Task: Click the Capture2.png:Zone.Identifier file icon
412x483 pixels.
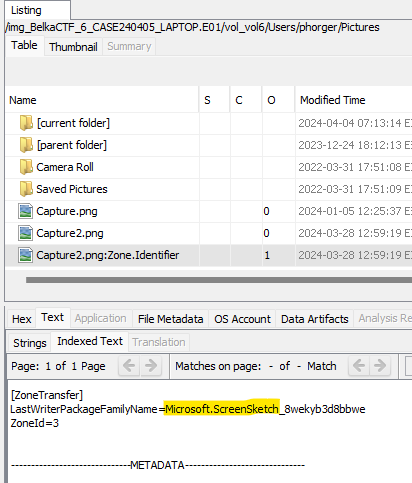Action: coord(26,255)
